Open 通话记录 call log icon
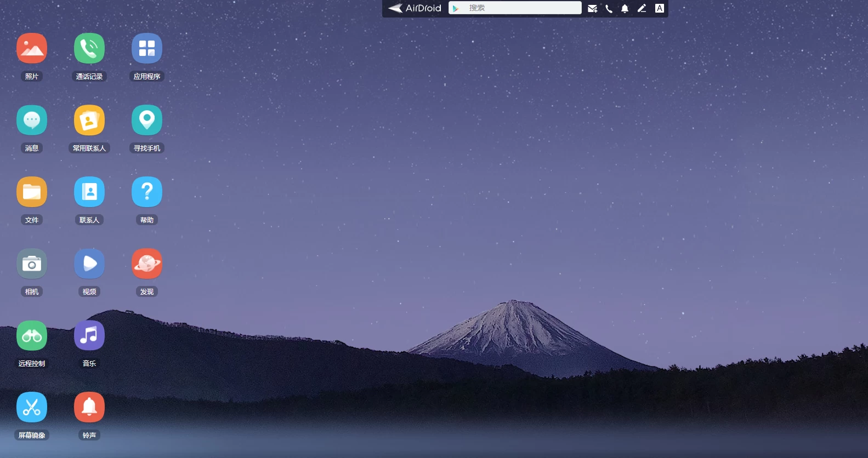Image resolution: width=868 pixels, height=458 pixels. (89, 48)
